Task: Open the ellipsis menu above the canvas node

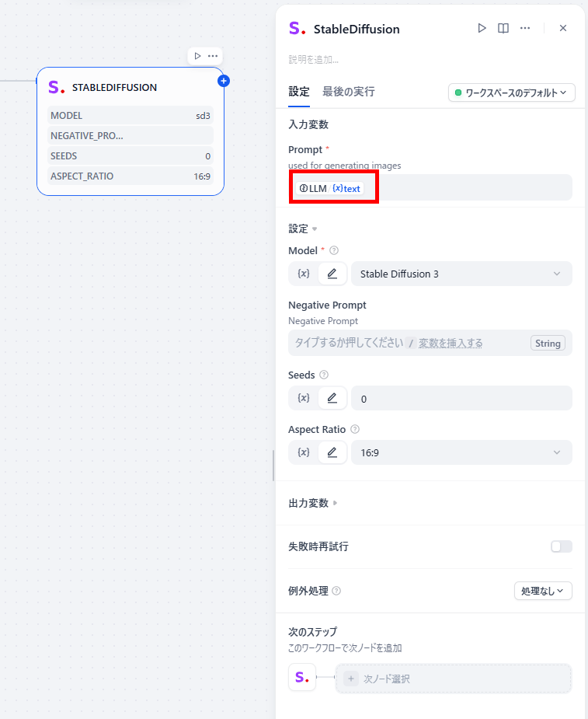Action: [213, 56]
